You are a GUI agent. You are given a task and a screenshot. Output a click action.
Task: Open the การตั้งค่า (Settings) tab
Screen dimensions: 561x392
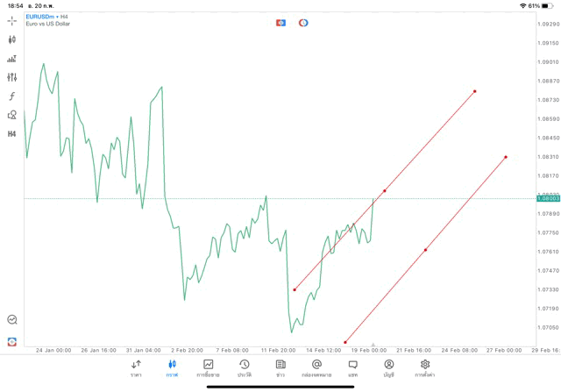(x=425, y=368)
